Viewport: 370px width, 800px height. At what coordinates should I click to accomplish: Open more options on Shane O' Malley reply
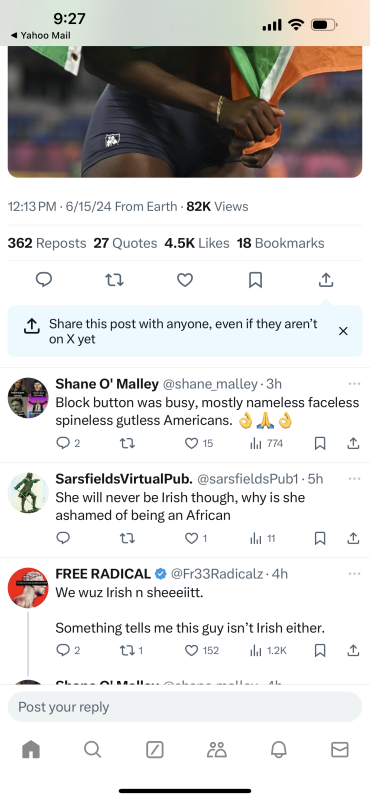click(354, 384)
